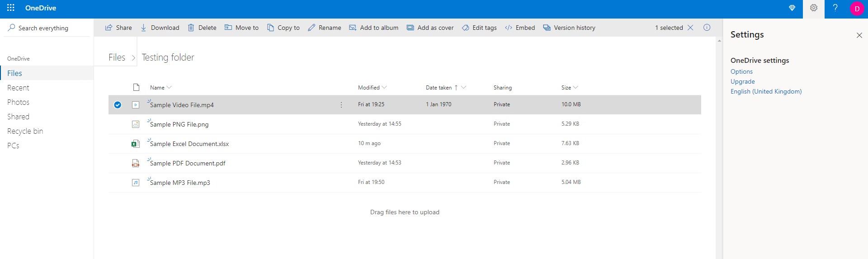Open Sample PDF Document.pdf
The image size is (868, 259).
click(188, 163)
